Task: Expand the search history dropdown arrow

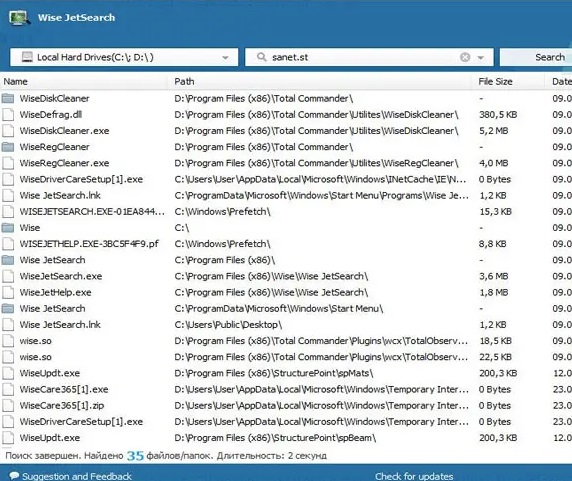Action: tap(481, 58)
